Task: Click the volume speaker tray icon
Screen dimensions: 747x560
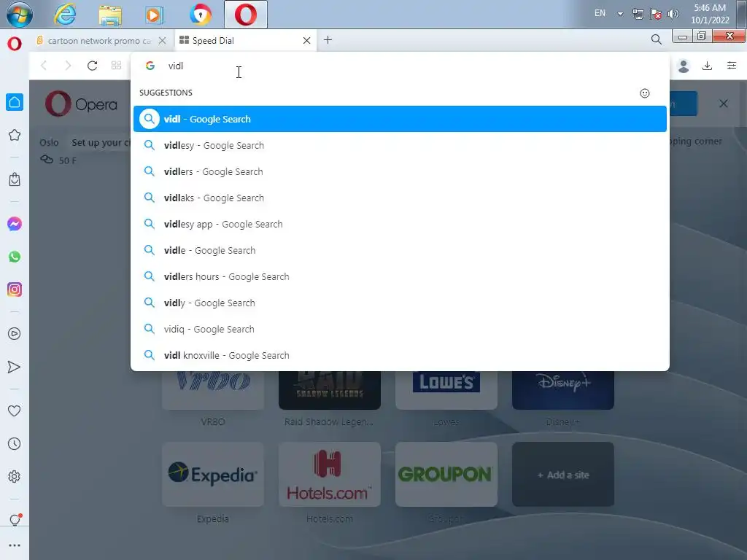Action: tap(673, 14)
